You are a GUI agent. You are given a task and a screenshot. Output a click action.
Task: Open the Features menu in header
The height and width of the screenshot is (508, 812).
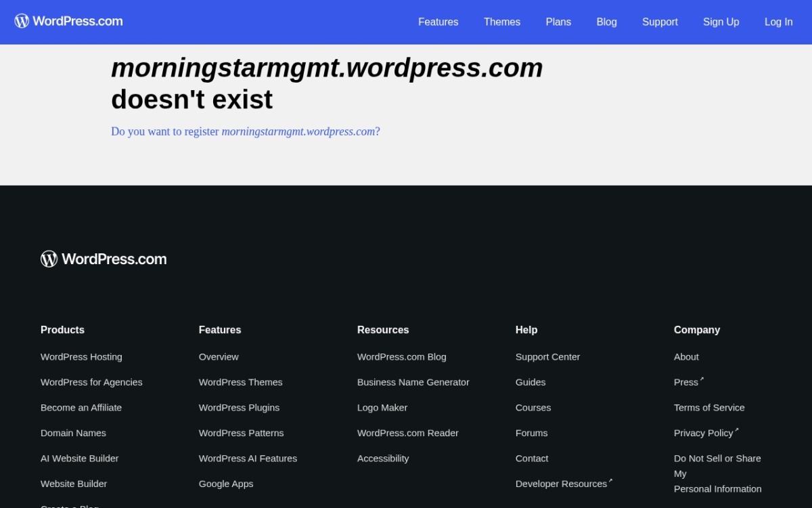point(438,22)
